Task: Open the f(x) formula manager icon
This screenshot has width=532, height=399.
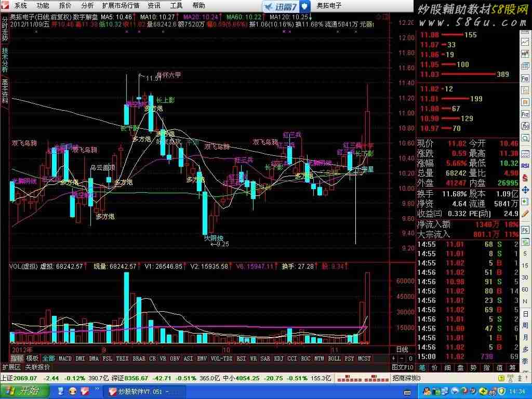Action: pyautogui.click(x=525, y=126)
